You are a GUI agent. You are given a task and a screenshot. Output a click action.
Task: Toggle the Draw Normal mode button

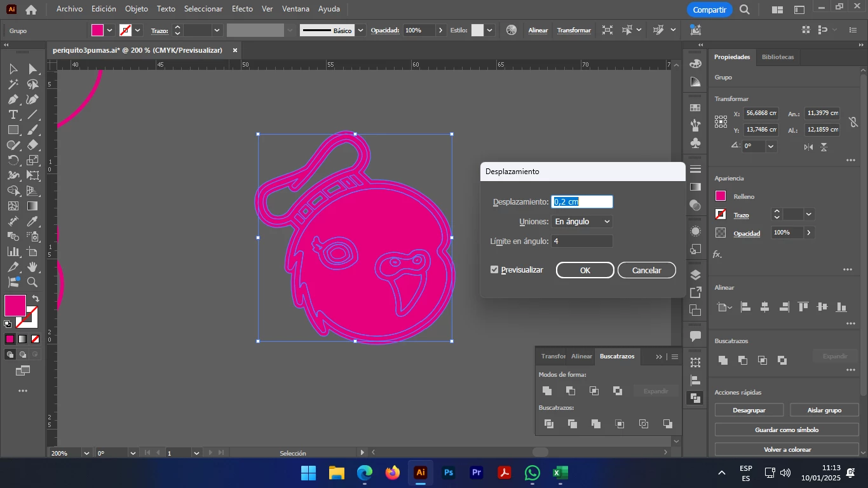(10, 355)
